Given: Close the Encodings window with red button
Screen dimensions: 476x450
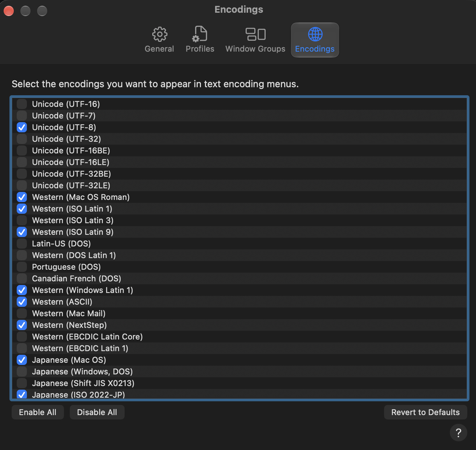Looking at the screenshot, I should click(x=9, y=11).
